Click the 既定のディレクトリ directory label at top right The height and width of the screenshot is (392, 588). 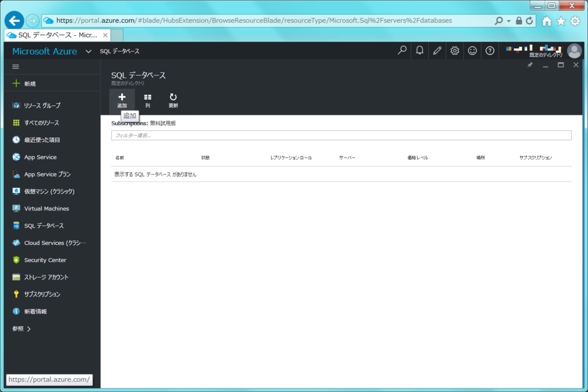click(x=546, y=55)
